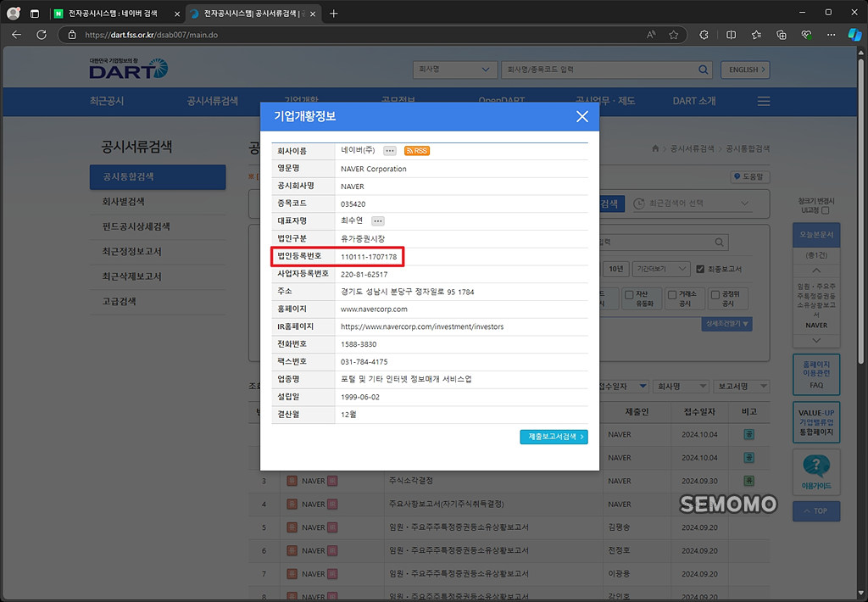Open VALUE-UP 기업밸류업 통합페이지
Viewport: 868px width, 602px height.
click(816, 422)
